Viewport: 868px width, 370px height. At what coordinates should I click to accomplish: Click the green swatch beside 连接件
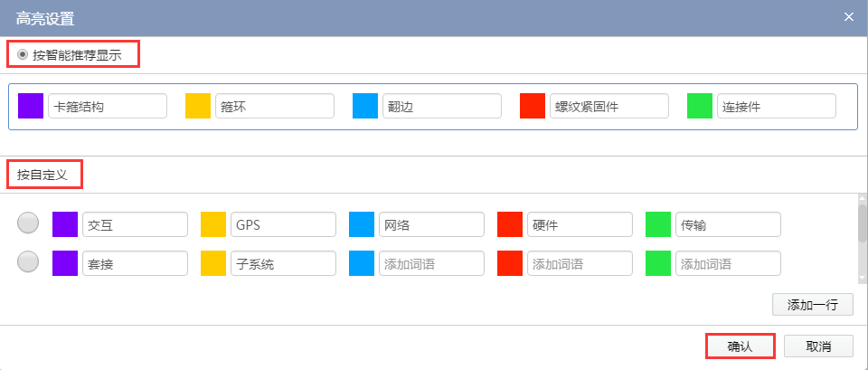pos(700,106)
